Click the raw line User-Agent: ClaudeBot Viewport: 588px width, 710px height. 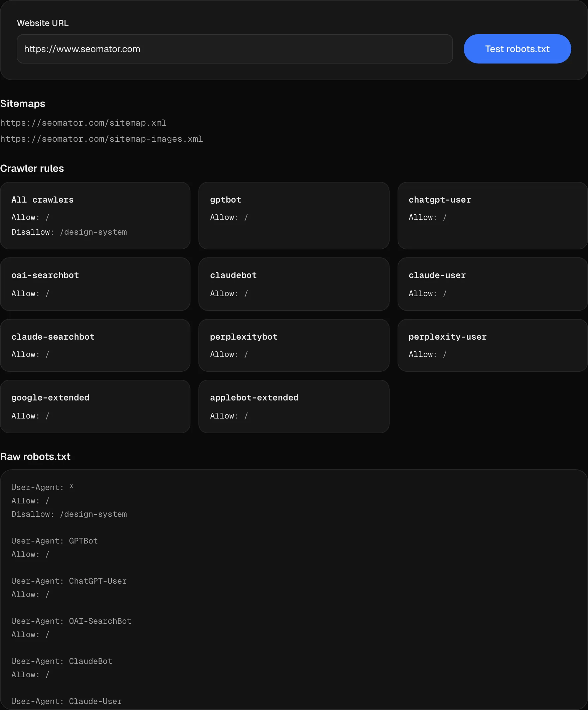coord(62,661)
